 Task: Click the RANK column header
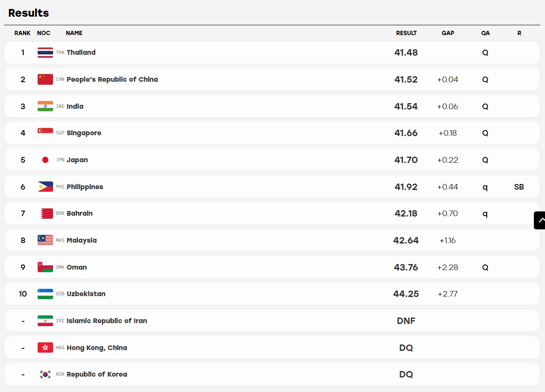(22, 33)
